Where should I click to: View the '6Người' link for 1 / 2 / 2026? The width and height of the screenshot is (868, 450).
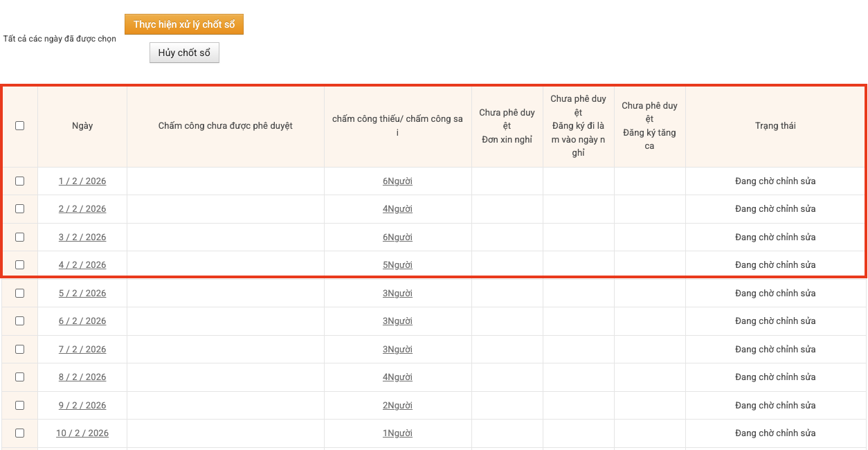pos(397,181)
